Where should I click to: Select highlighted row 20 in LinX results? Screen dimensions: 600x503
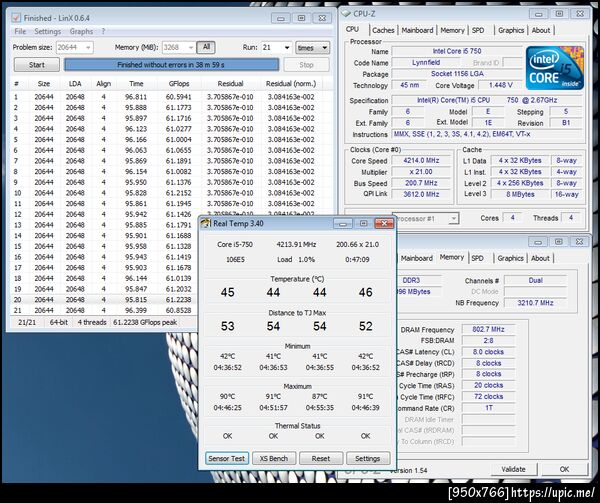[x=103, y=300]
